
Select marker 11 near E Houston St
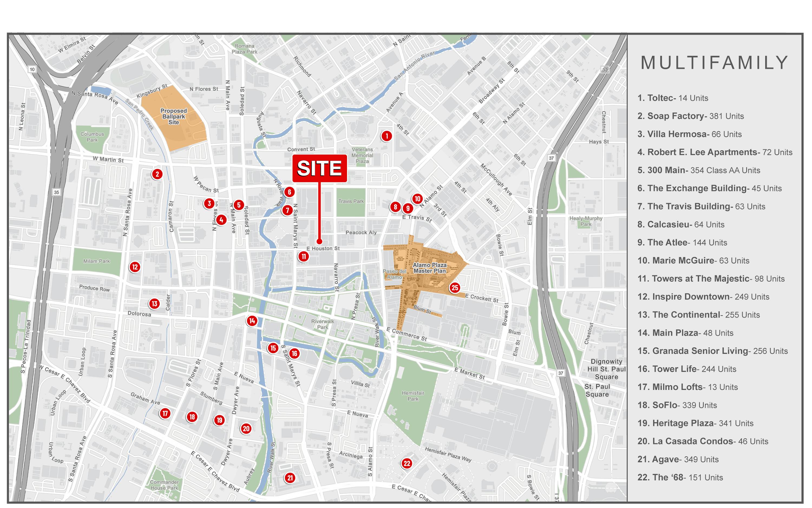click(304, 257)
